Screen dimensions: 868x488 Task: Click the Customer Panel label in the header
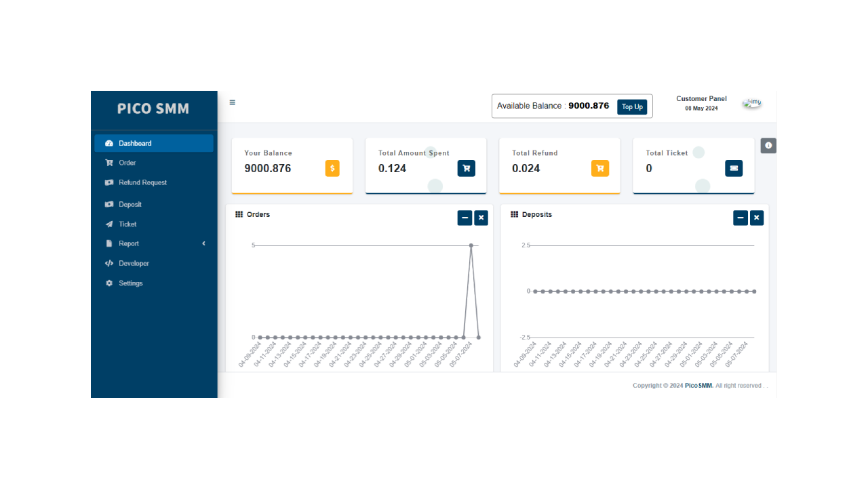tap(701, 99)
